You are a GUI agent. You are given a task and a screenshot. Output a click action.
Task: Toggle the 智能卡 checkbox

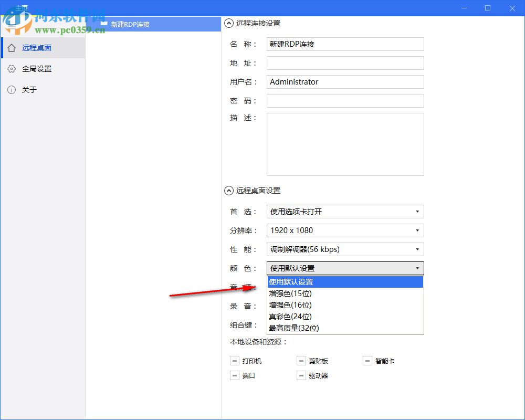coord(367,361)
